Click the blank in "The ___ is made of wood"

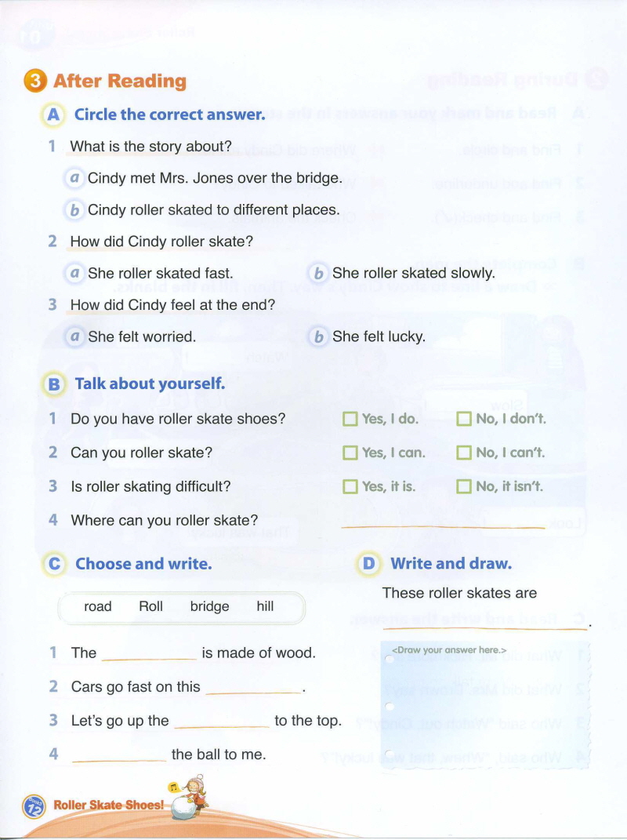pyautogui.click(x=149, y=655)
